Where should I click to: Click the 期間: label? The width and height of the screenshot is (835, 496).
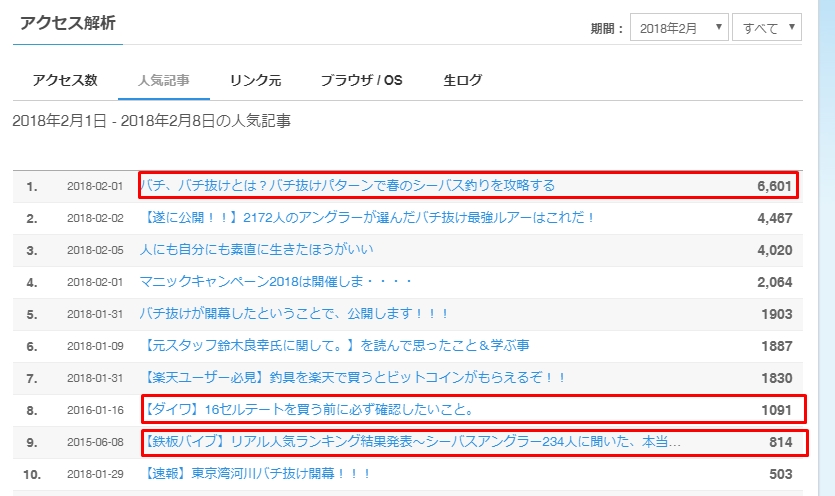tap(607, 28)
